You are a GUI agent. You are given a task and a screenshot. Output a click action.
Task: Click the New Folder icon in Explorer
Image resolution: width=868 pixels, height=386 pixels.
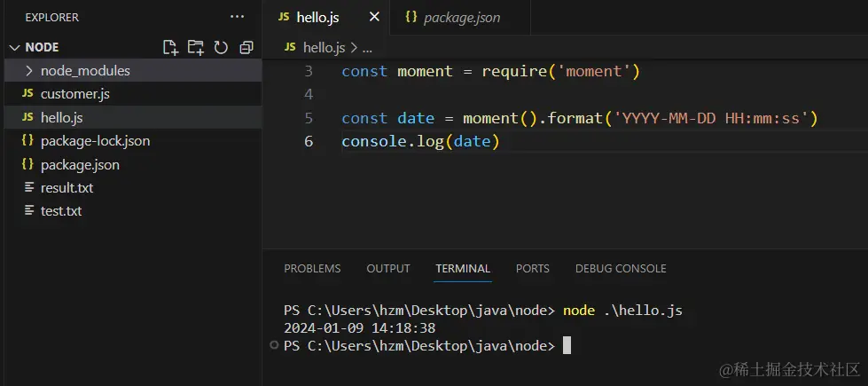point(195,47)
